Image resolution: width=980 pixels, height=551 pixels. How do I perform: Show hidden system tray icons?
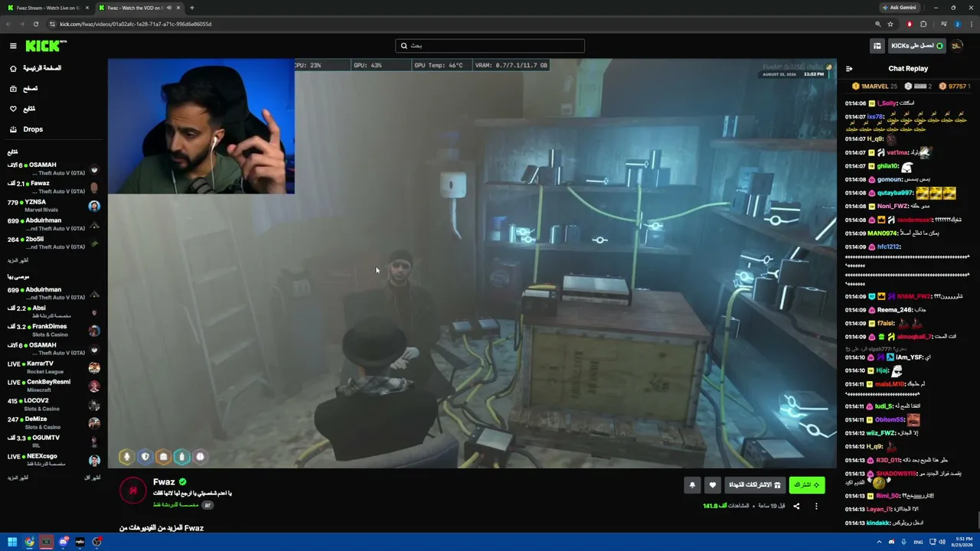[879, 542]
